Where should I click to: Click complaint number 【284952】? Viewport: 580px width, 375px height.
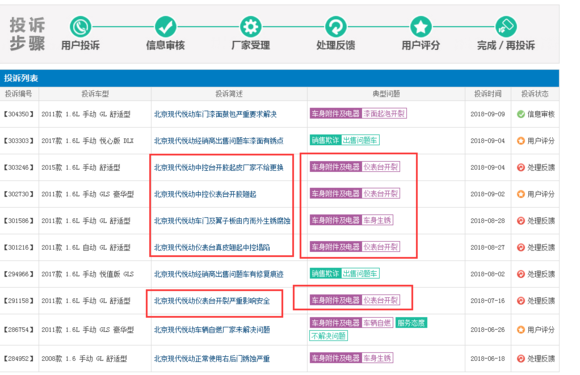pos(18,359)
